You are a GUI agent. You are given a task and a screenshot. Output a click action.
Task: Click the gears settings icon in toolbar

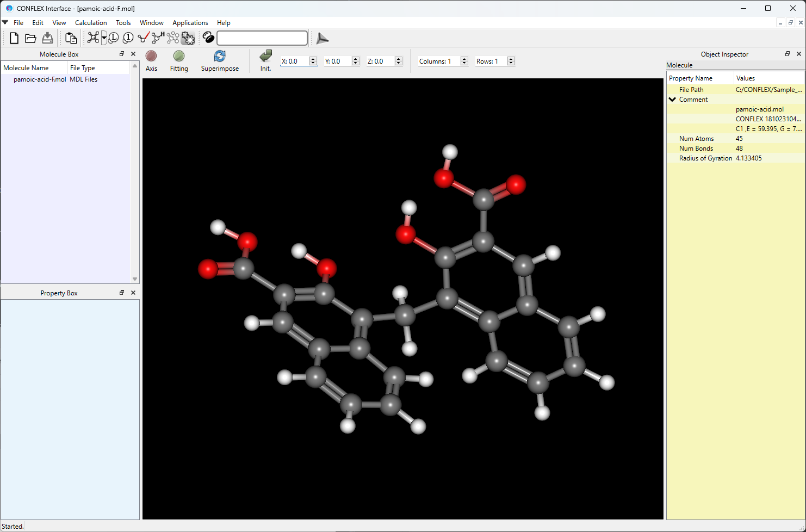[x=188, y=38]
